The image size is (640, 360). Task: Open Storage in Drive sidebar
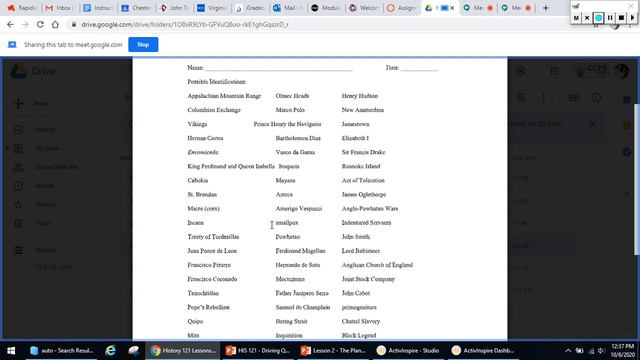point(45,250)
